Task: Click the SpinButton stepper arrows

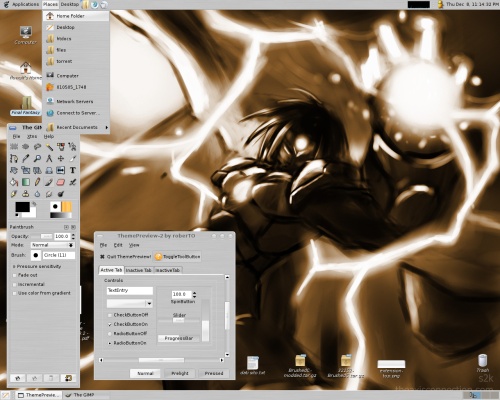Action: [194, 294]
